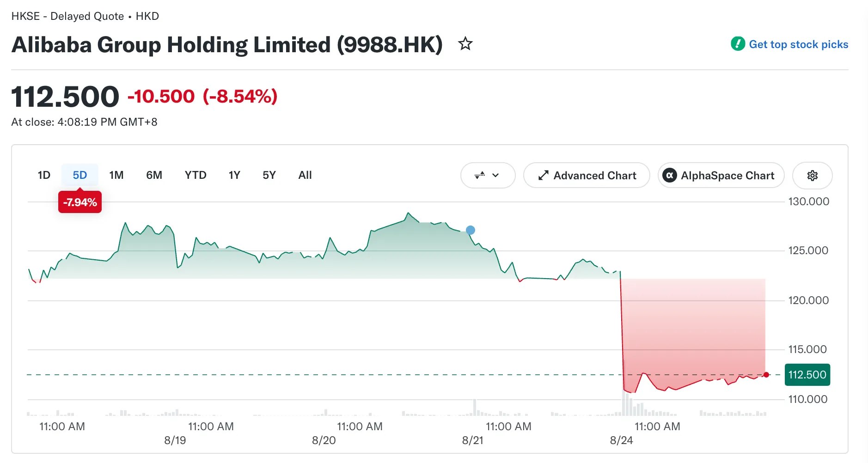Switch chart to 6M range
The image size is (868, 463).
[154, 175]
